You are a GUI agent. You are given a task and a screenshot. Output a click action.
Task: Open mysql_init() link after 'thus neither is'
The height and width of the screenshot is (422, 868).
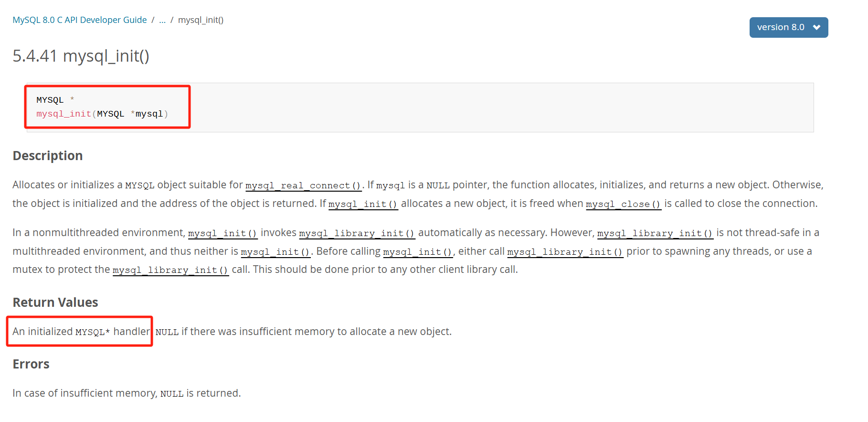point(275,252)
